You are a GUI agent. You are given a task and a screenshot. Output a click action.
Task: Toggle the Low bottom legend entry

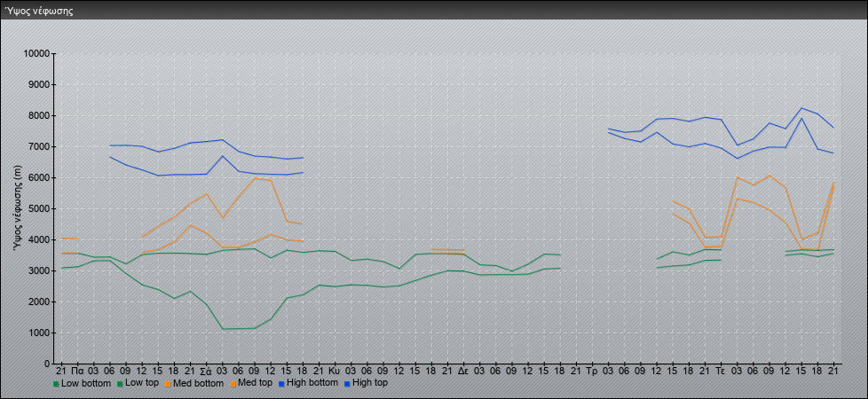coord(82,383)
